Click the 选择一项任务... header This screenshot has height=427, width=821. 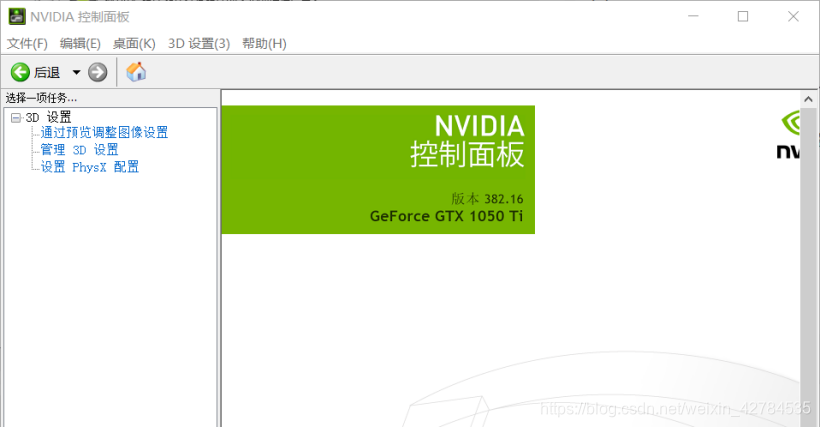[x=41, y=98]
